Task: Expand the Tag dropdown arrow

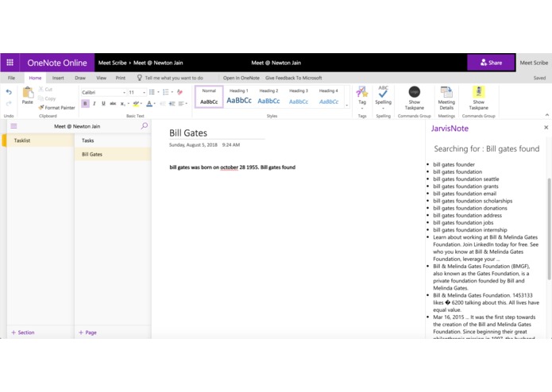Action: click(x=362, y=108)
